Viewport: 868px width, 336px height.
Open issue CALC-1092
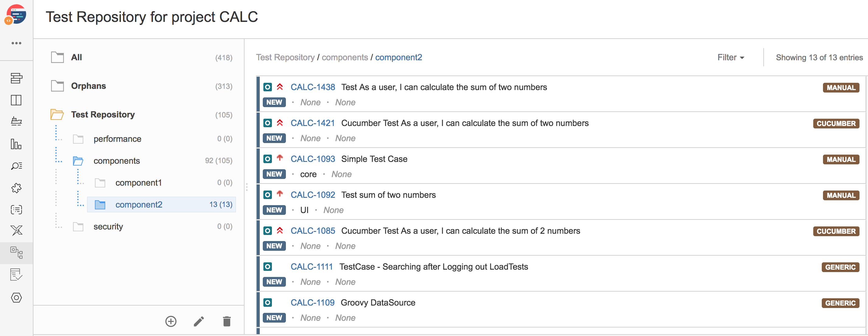pyautogui.click(x=313, y=195)
